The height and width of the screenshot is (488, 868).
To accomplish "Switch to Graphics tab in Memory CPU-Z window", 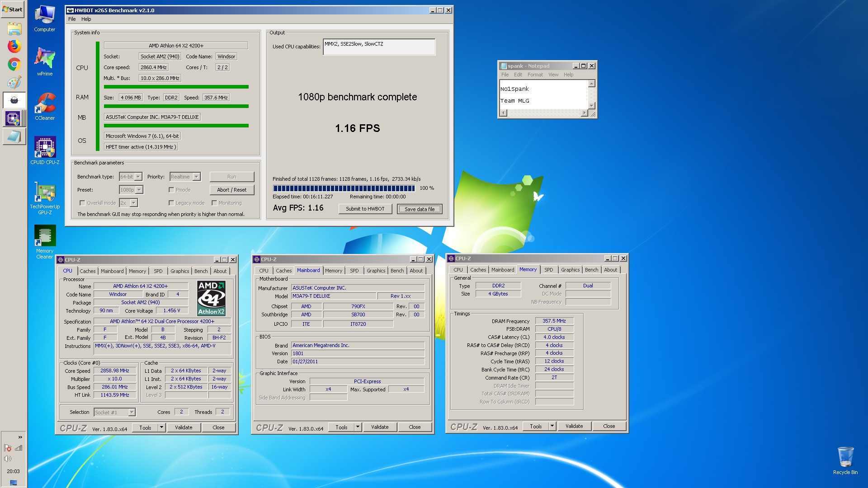I will pyautogui.click(x=570, y=270).
